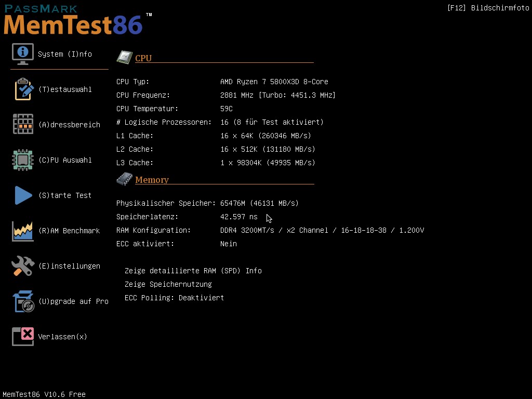Toggle ECC Polling: Deaktiviert
Screen dimensions: 532x399
(174, 298)
